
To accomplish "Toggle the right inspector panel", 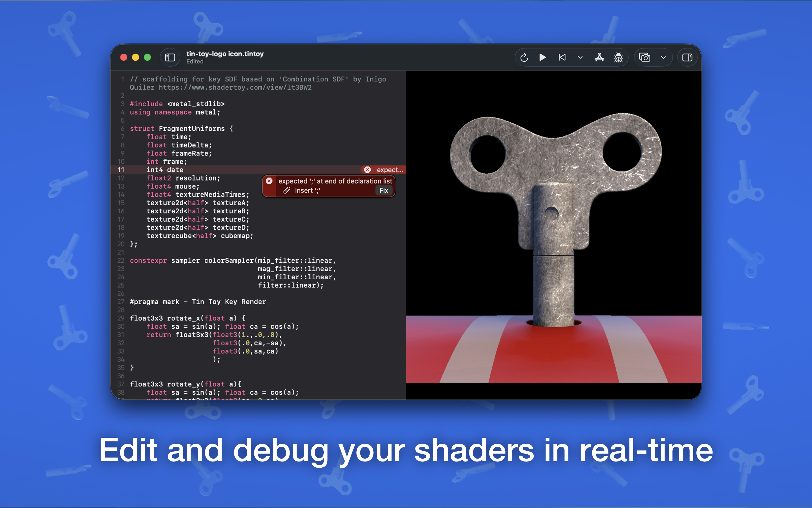I will tap(687, 58).
